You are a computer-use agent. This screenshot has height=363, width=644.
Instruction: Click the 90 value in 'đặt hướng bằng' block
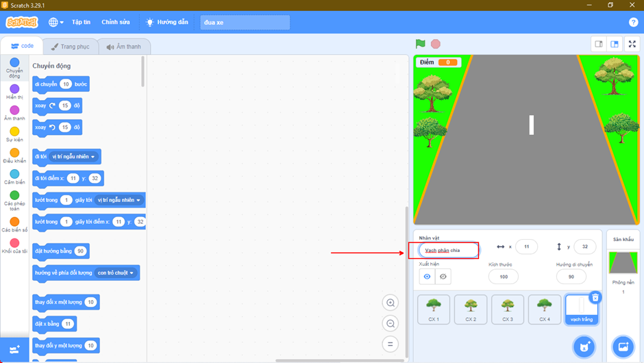pos(81,251)
